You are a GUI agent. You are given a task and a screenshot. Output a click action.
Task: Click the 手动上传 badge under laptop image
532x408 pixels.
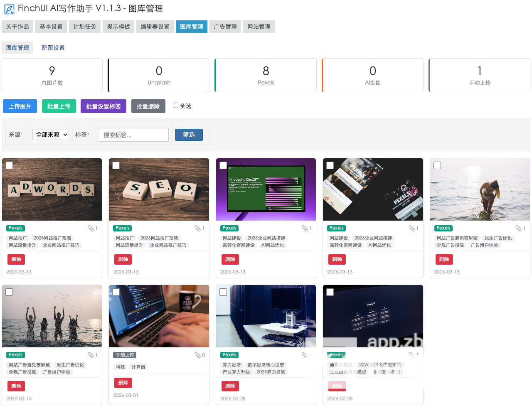(125, 355)
